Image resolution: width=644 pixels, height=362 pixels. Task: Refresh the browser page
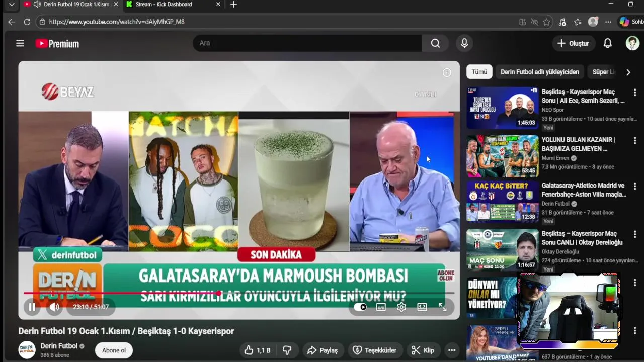[27, 22]
